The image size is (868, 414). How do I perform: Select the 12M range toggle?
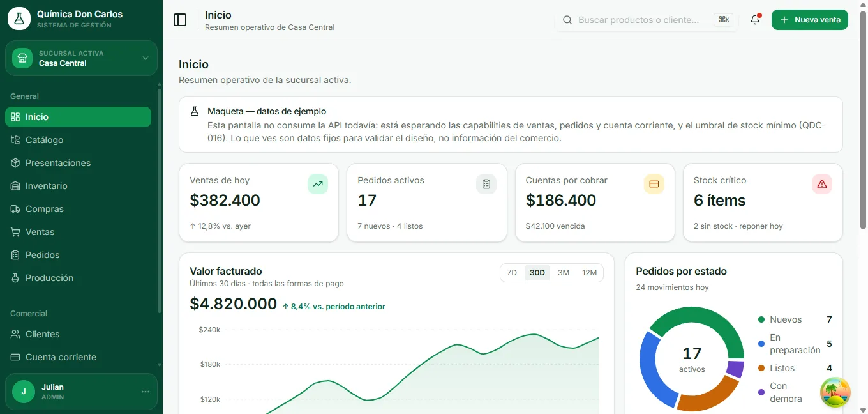click(x=589, y=273)
